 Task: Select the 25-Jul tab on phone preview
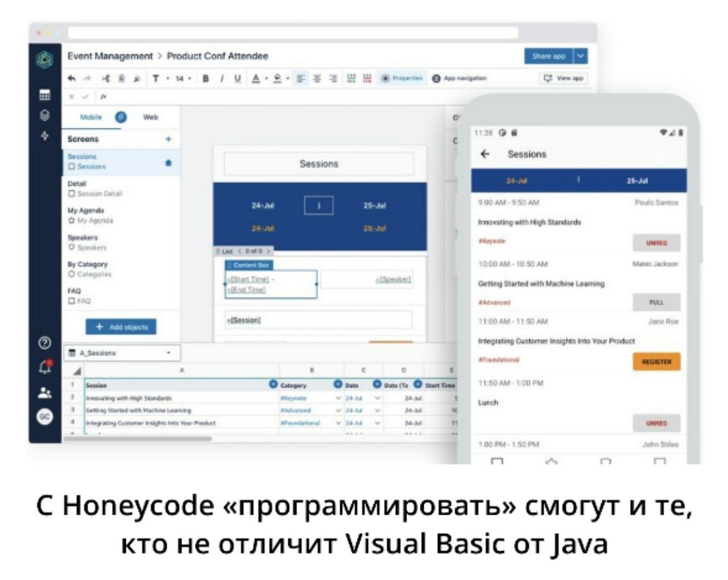637,181
